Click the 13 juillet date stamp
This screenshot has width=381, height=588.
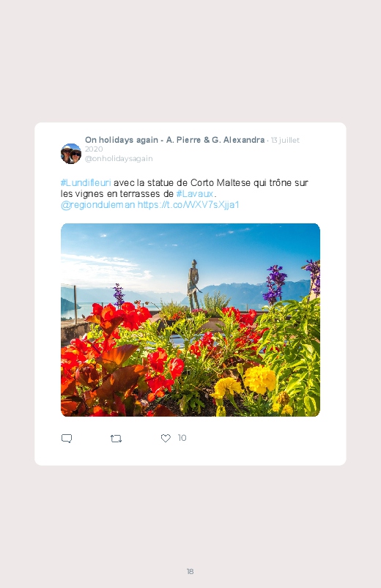pos(285,141)
